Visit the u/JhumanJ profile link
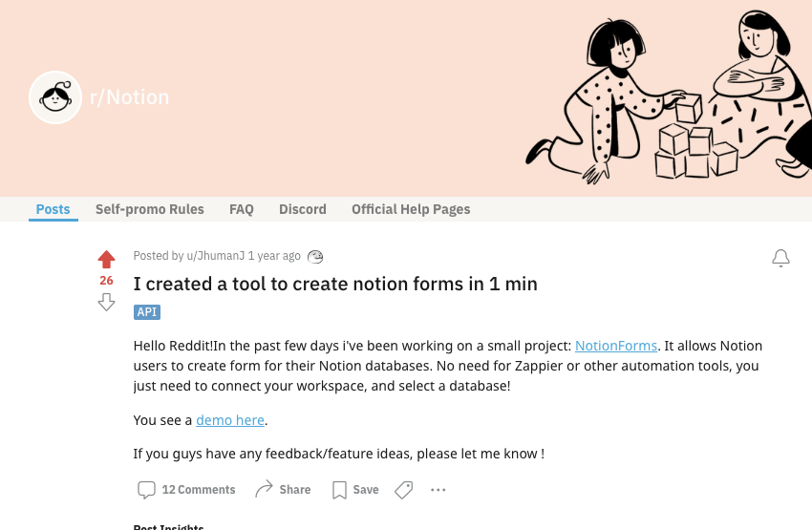The image size is (812, 530). coord(216,256)
